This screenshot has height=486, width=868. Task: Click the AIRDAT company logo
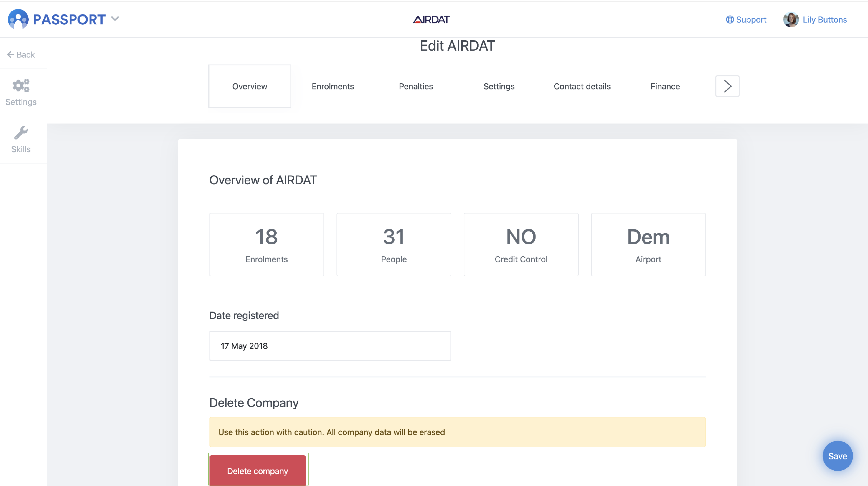[431, 20]
